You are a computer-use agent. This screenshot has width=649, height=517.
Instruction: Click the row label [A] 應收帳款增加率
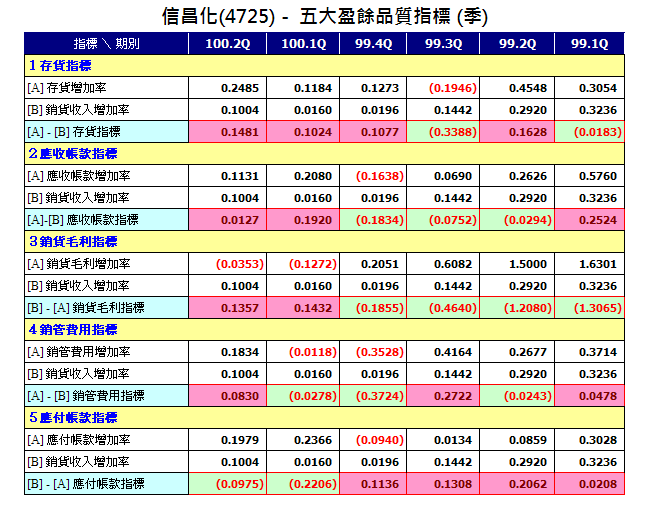pyautogui.click(x=79, y=176)
